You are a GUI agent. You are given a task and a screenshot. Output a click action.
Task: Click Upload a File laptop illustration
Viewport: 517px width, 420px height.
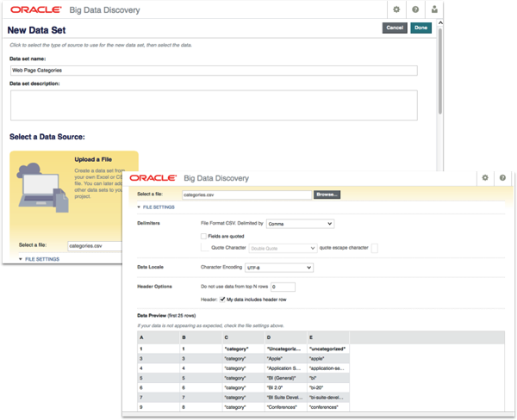click(x=43, y=188)
